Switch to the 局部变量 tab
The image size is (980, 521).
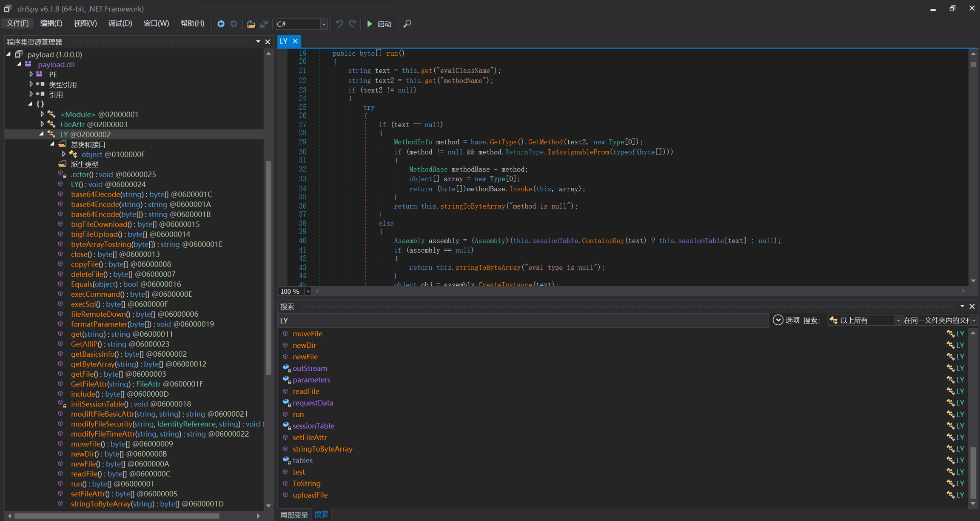[x=294, y=515]
